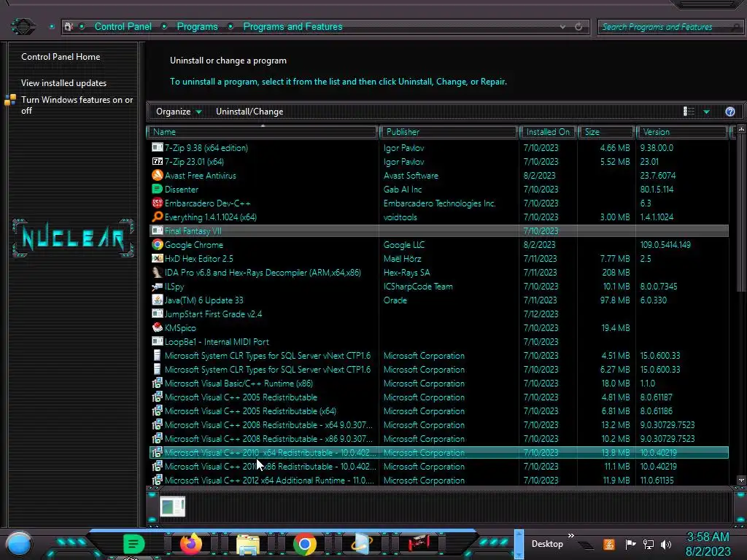Click the Windows features shield icon
The width and height of the screenshot is (747, 560).
coord(10,100)
